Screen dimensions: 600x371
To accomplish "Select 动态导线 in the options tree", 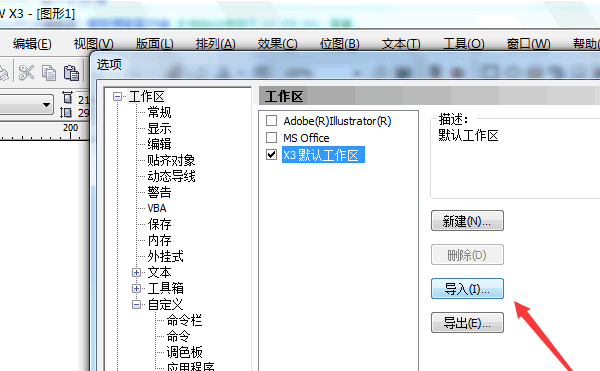I will coord(171,176).
